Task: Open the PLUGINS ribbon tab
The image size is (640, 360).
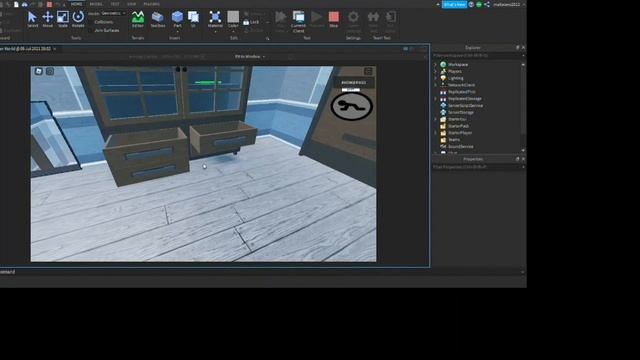Action: (x=151, y=4)
